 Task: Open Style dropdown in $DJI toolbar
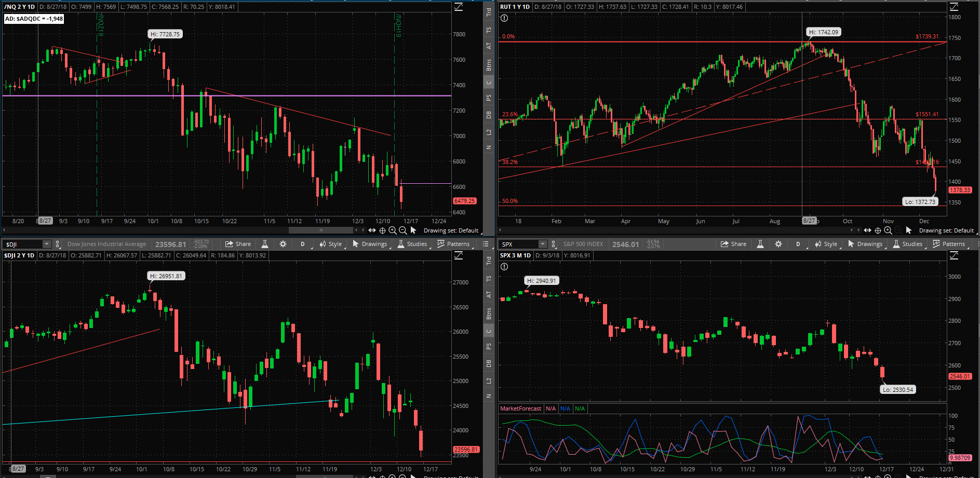click(x=331, y=244)
